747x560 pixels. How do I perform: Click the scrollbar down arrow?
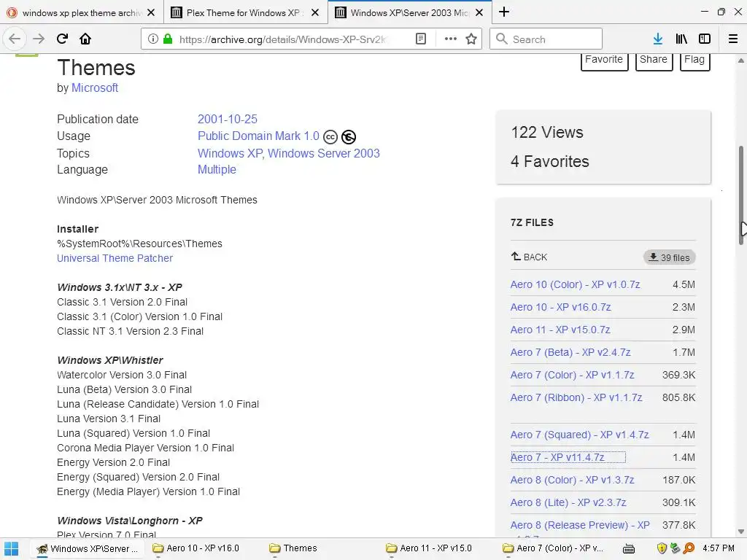(x=741, y=532)
